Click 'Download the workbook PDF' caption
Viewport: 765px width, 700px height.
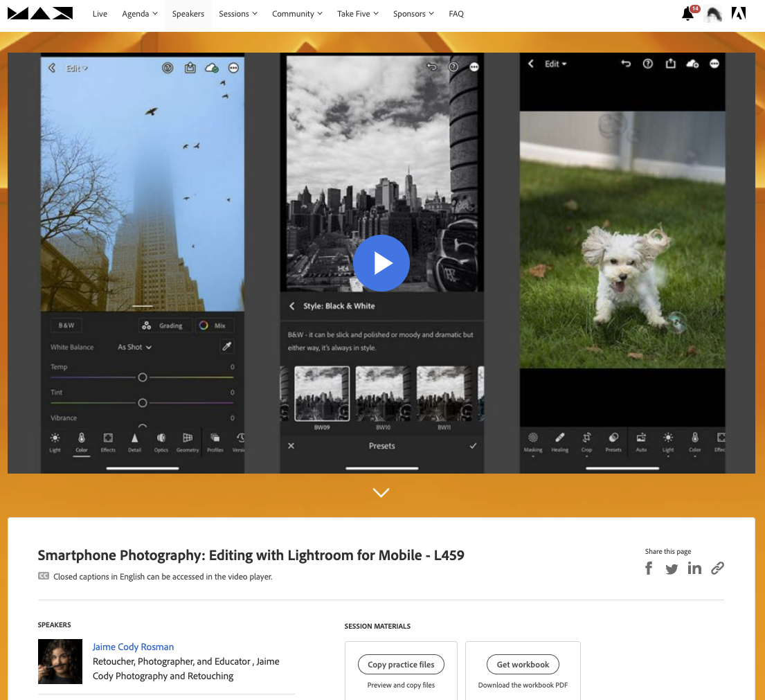click(523, 685)
